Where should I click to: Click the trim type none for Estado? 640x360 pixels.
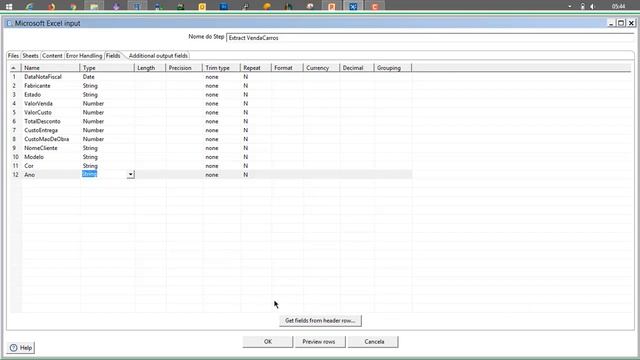(212, 95)
